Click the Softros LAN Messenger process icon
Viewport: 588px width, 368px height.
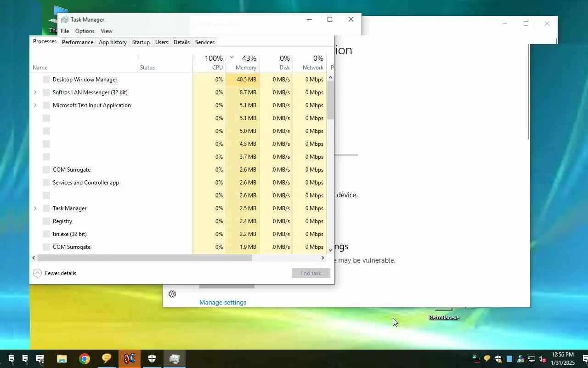(46, 92)
